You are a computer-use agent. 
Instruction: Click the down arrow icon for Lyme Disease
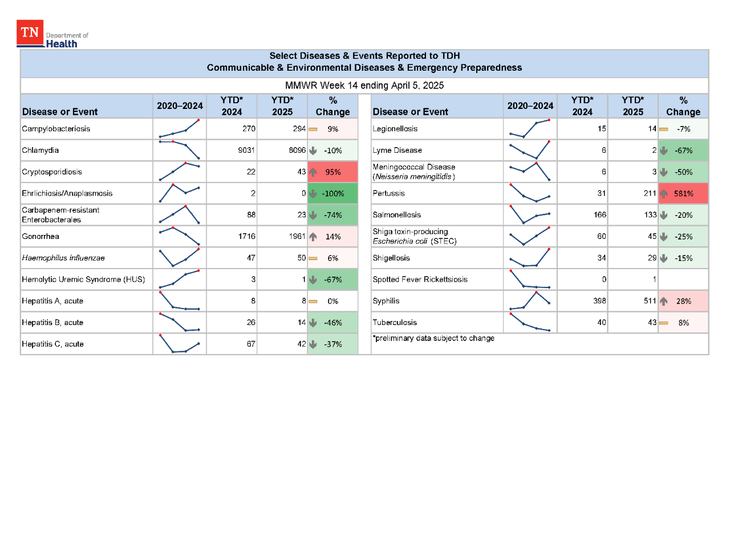pyautogui.click(x=663, y=150)
